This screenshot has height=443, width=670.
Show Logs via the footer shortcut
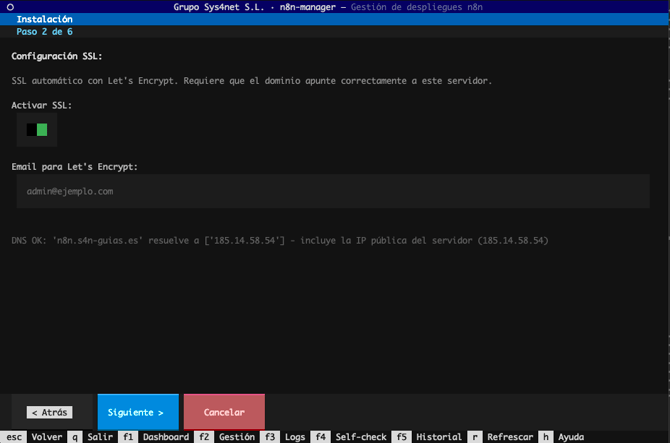click(x=295, y=437)
